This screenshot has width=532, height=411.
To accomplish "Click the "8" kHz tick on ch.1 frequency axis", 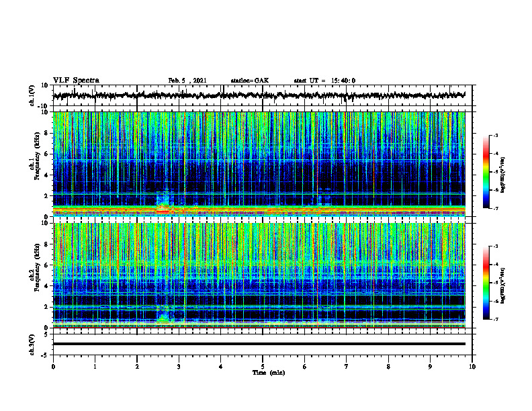I will 46,133.
